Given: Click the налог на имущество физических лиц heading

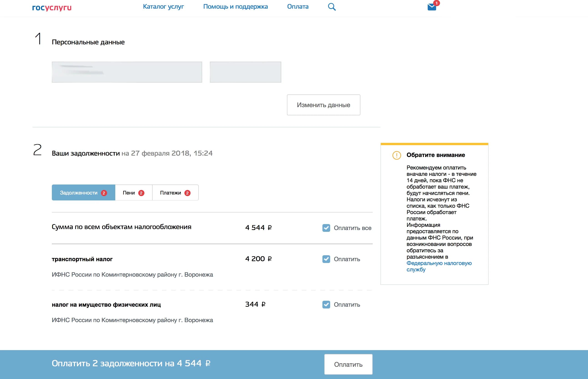Looking at the screenshot, I should 106,305.
